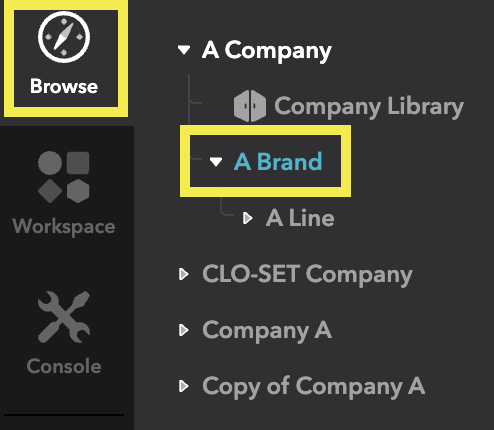This screenshot has width=494, height=430.
Task: Expand the CLO-SET Company triangle
Action: click(x=184, y=274)
